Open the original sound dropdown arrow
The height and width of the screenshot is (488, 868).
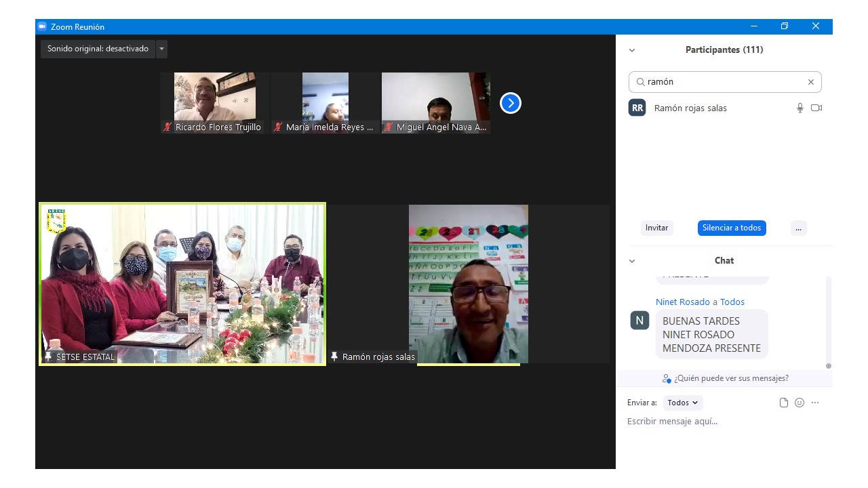[x=161, y=49]
